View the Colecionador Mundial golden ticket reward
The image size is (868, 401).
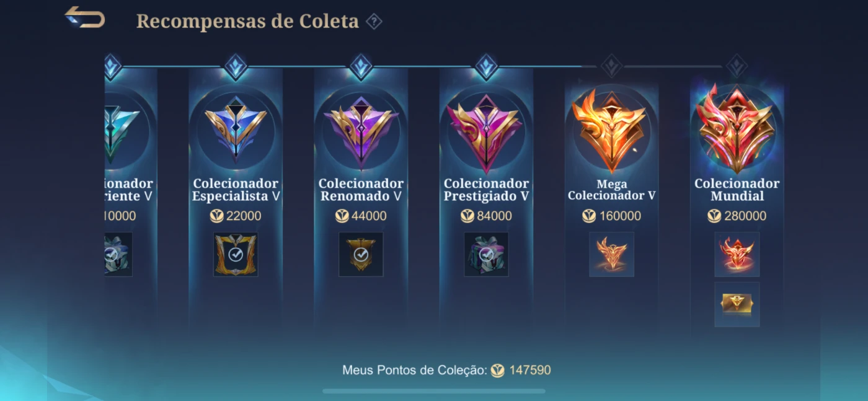tap(737, 304)
